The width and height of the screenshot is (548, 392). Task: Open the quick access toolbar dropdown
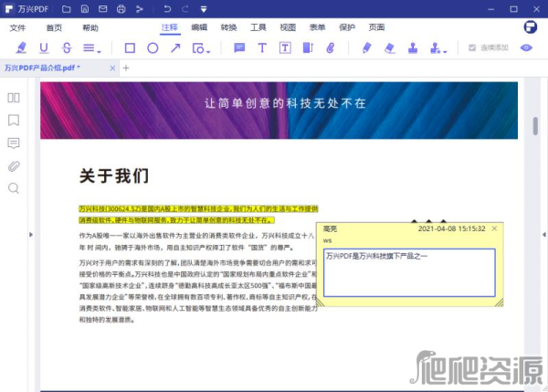point(204,9)
